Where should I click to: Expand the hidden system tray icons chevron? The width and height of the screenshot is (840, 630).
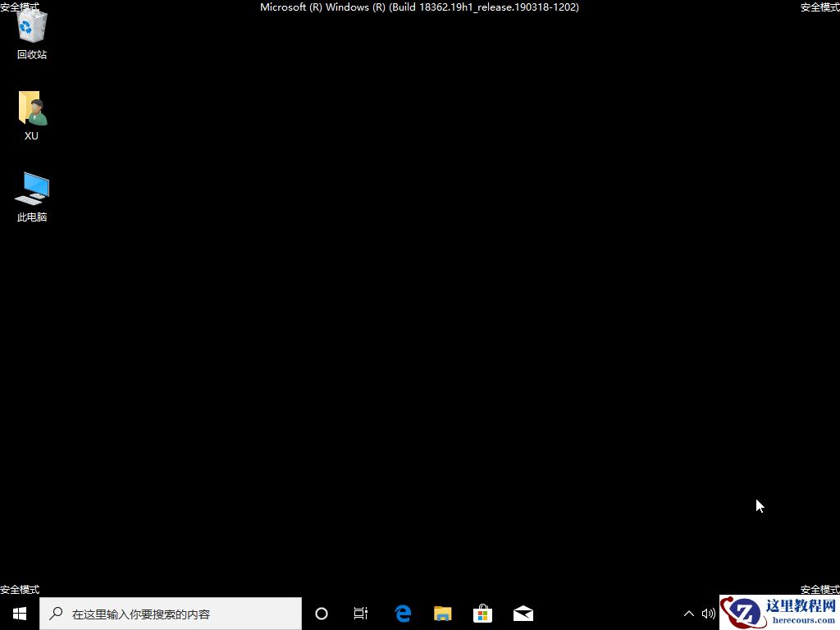coord(688,613)
